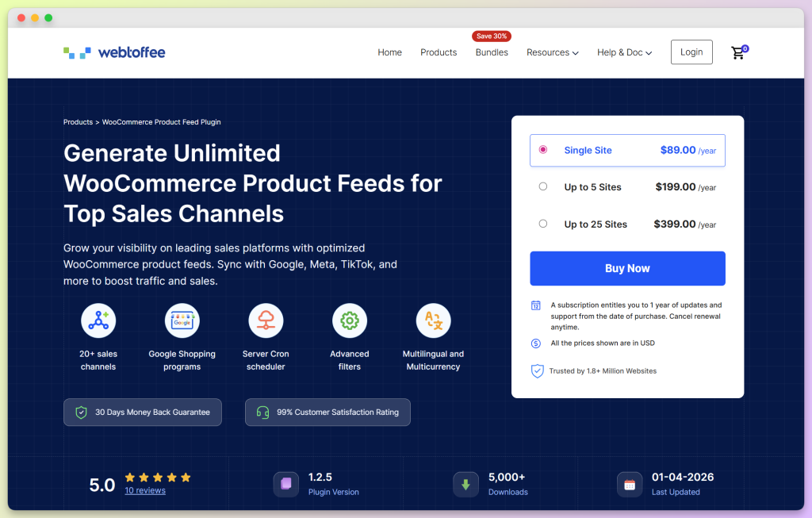Click the webtoffee logo
The width and height of the screenshot is (812, 518).
113,52
